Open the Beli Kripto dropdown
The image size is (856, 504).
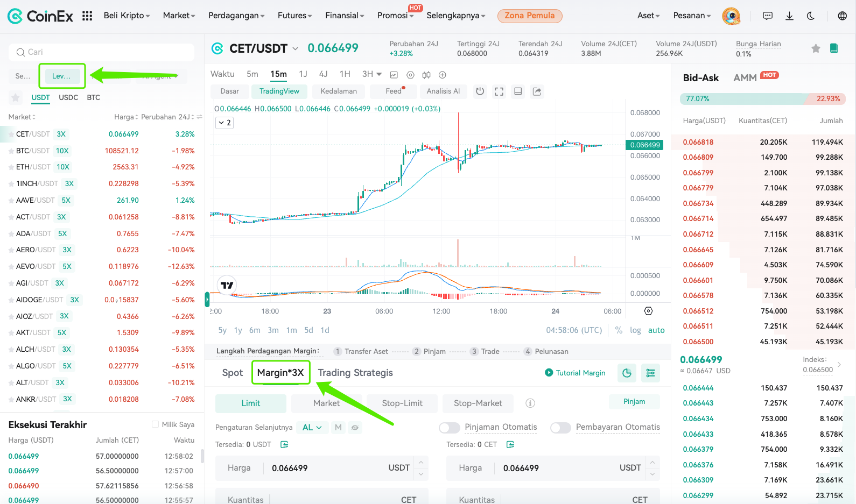[127, 16]
